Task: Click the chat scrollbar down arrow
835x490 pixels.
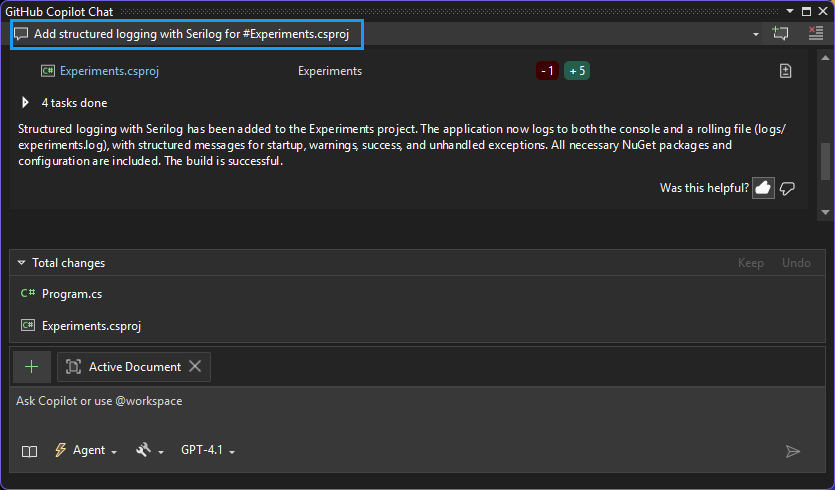Action: (825, 213)
